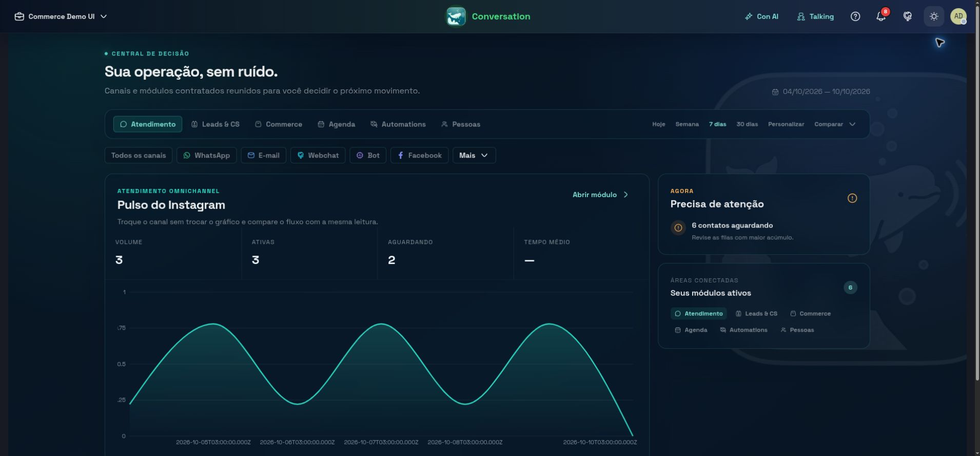Select the Agenda tab

pos(337,124)
